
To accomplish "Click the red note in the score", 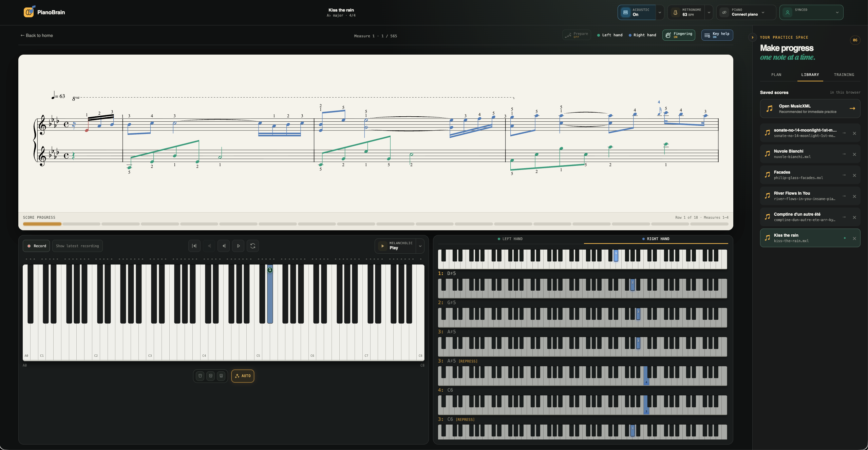I will [87, 130].
